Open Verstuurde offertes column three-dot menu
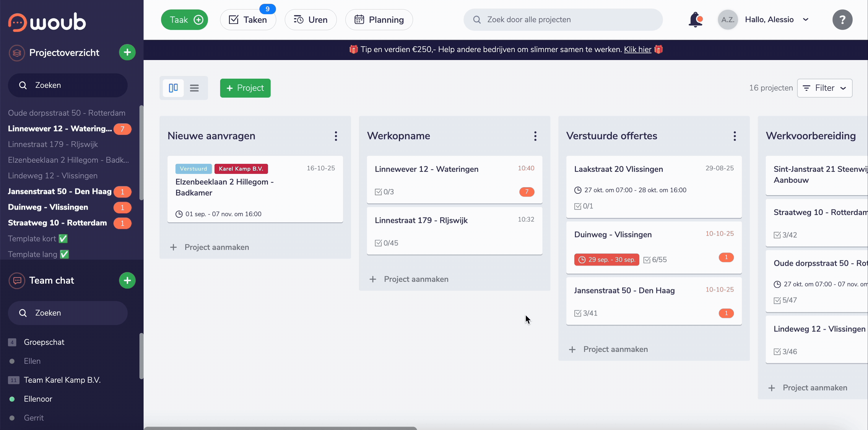Screen dimensions: 868x430 pyautogui.click(x=734, y=136)
